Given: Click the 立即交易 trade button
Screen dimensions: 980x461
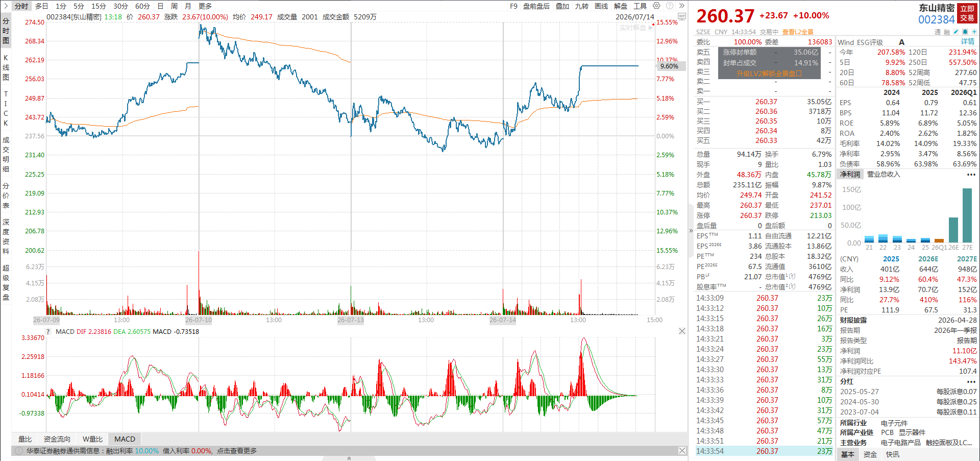Looking at the screenshot, I should coord(967,13).
